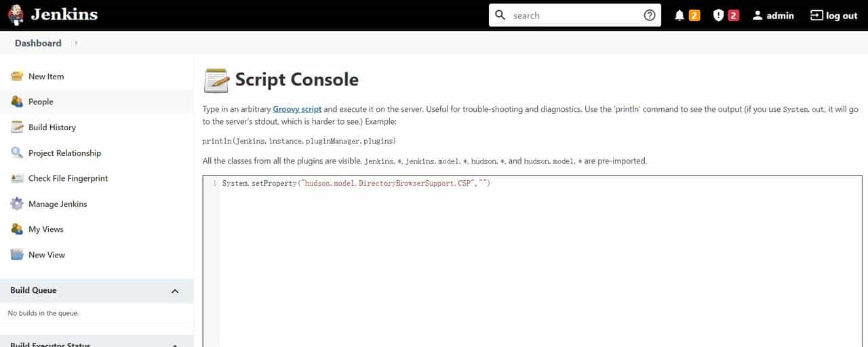This screenshot has height=347, width=868.
Task: Click the Jenkins butler logo icon
Action: pyautogui.click(x=16, y=15)
